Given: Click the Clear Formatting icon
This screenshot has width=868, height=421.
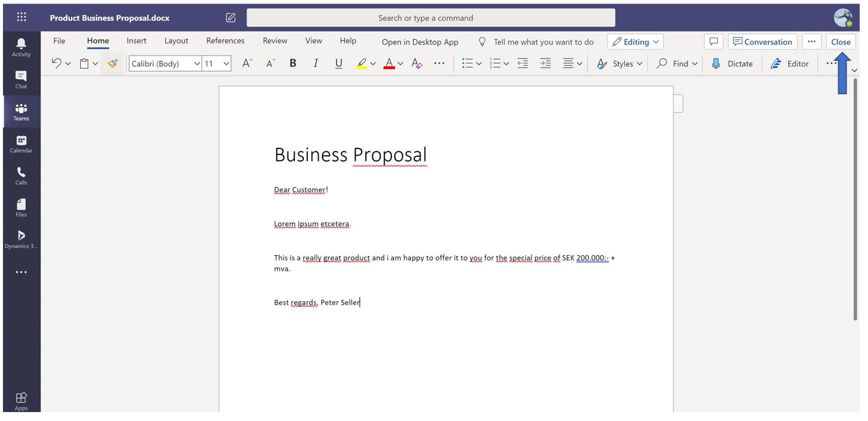Looking at the screenshot, I should click(417, 63).
